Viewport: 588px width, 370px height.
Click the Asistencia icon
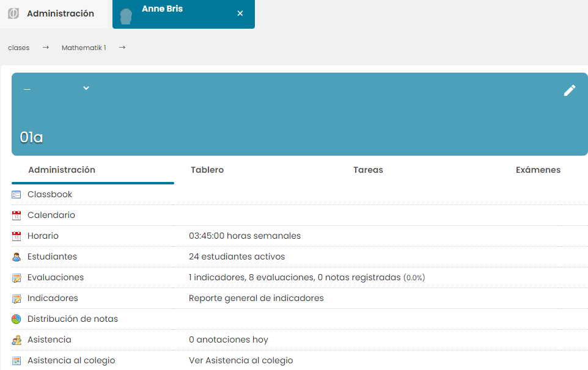pos(16,340)
